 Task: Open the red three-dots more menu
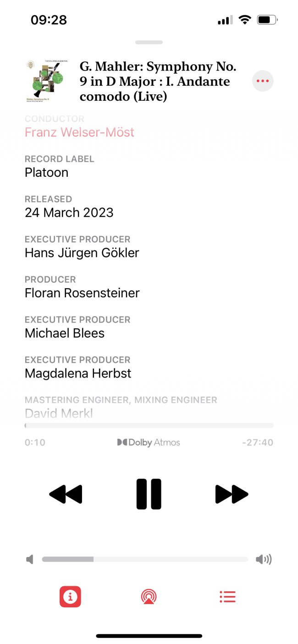coord(263,81)
